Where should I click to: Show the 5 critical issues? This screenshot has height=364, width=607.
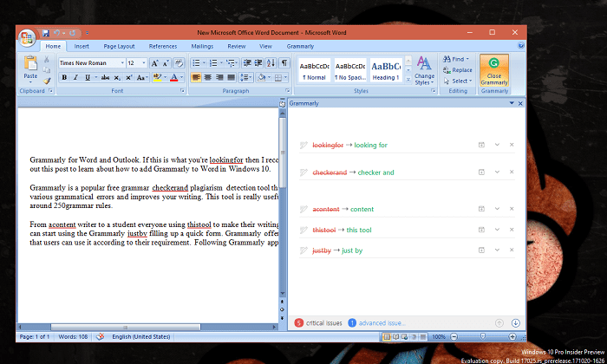(318, 322)
